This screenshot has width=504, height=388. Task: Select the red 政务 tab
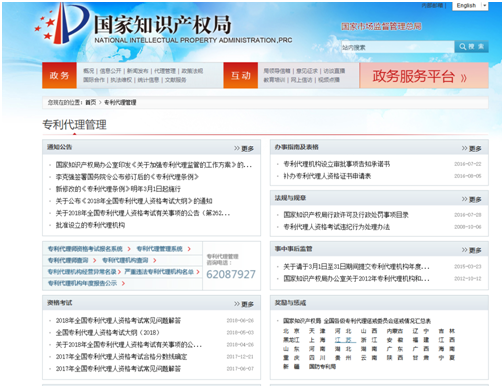59,75
